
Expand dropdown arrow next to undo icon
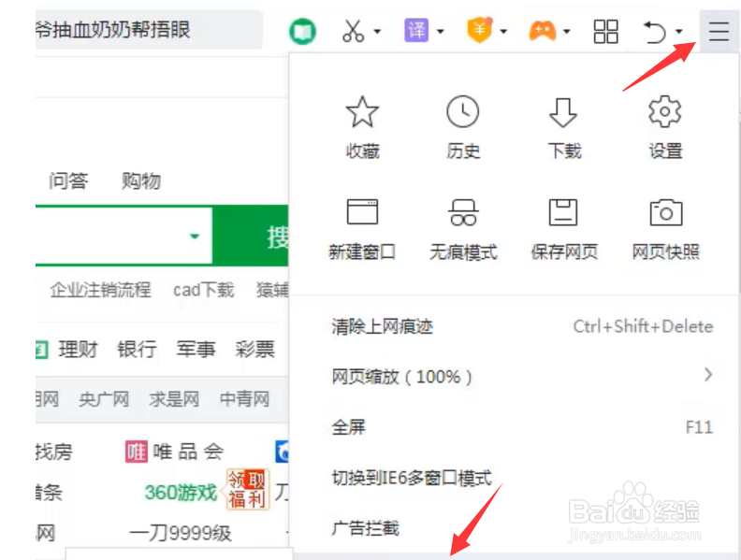[x=678, y=32]
